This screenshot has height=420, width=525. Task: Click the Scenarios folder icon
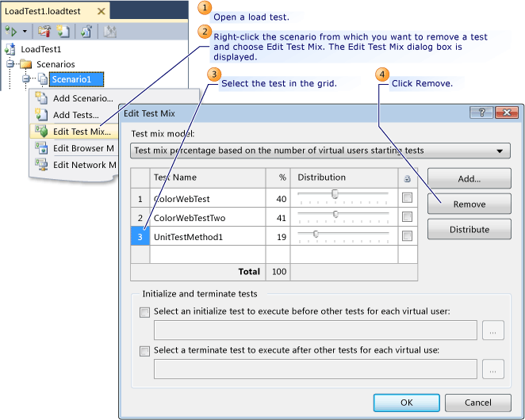click(x=26, y=64)
